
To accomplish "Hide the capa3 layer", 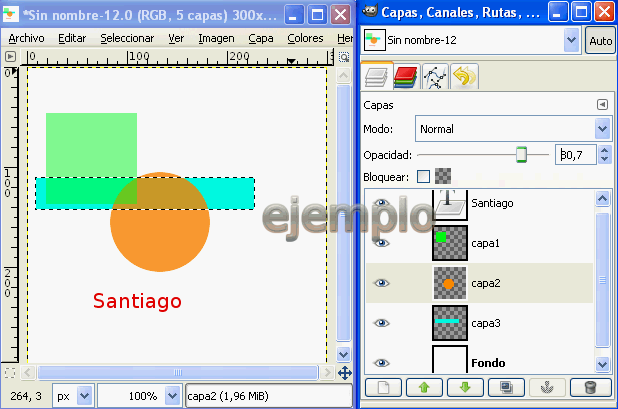I will 381,323.
